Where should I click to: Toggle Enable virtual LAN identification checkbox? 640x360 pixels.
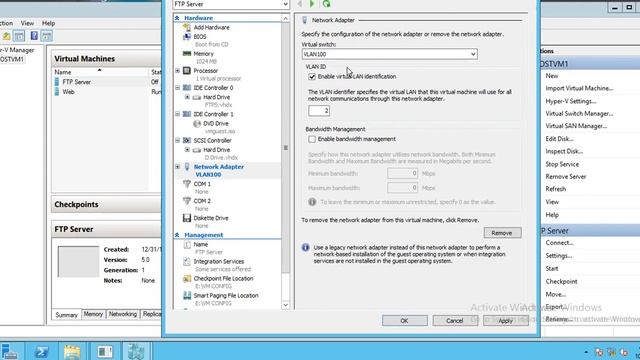(312, 76)
